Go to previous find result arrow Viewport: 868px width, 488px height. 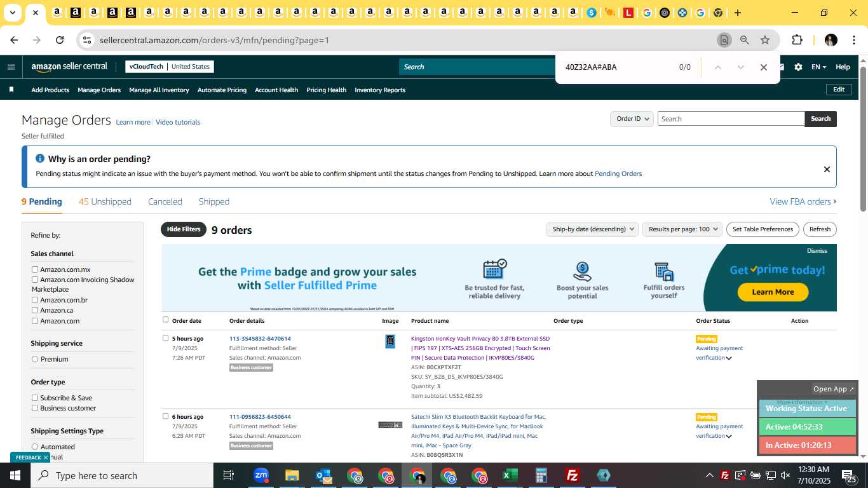click(x=717, y=67)
